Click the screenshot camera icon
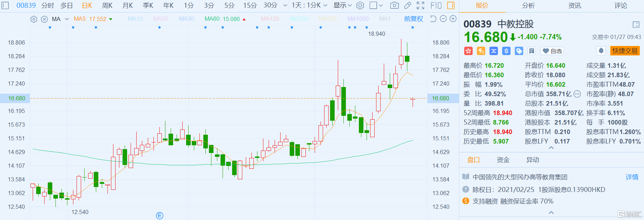The height and width of the screenshot is (220, 644). point(394,5)
